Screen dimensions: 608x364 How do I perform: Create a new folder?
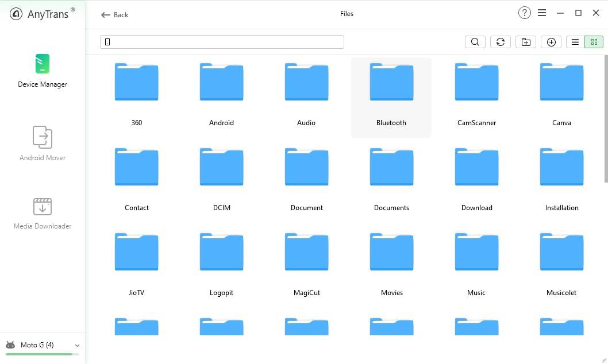pyautogui.click(x=526, y=42)
